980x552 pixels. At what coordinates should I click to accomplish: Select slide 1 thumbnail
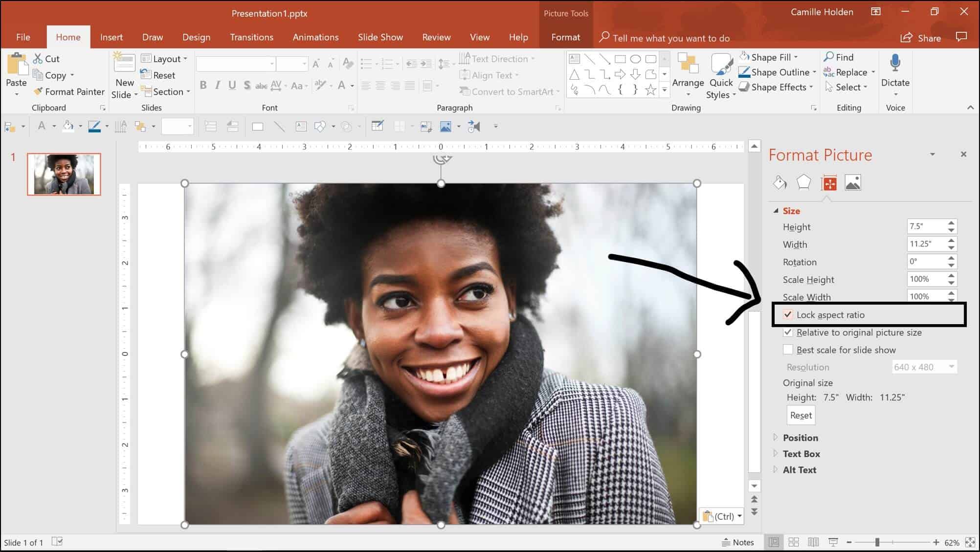[64, 174]
